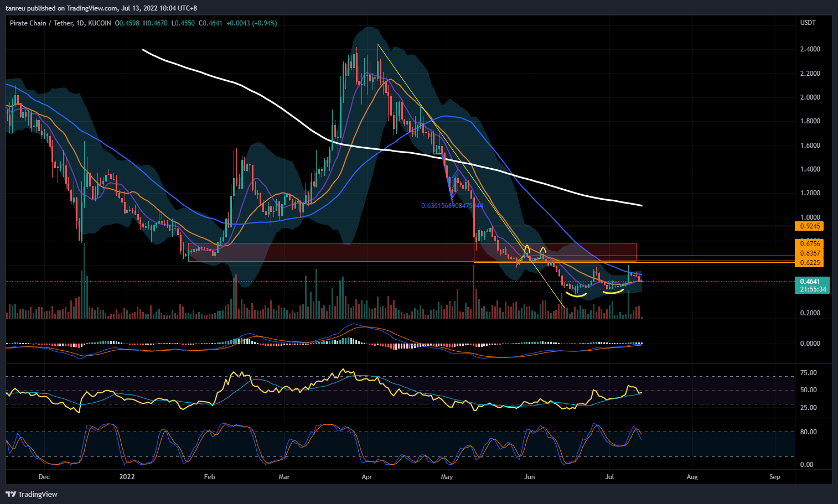Click the change value +0.0043 (+0.94%)
The width and height of the screenshot is (838, 504).
coord(252,23)
